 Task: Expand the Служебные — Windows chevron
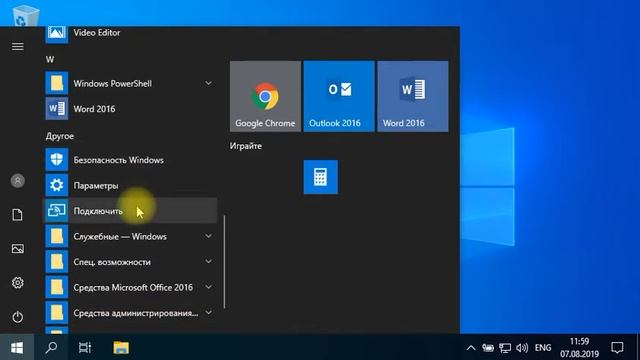point(209,236)
